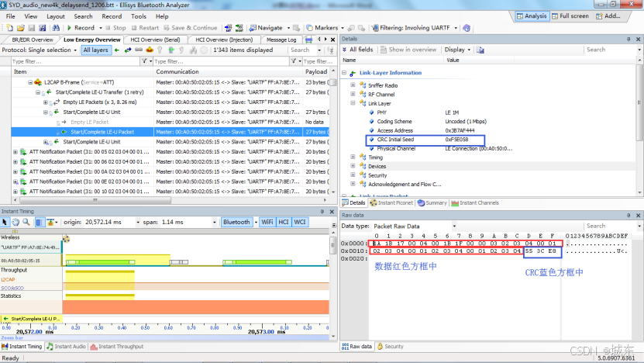Toggle the side-by-side layout icon in Instant Timing
Viewport: 644px width, 363px height.
pyautogui.click(x=40, y=222)
